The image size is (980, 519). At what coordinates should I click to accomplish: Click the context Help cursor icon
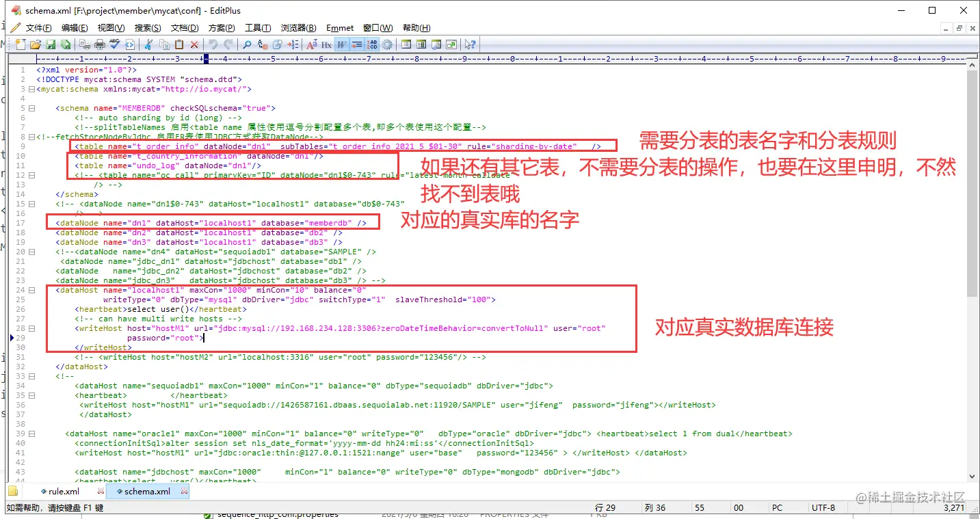click(x=470, y=44)
